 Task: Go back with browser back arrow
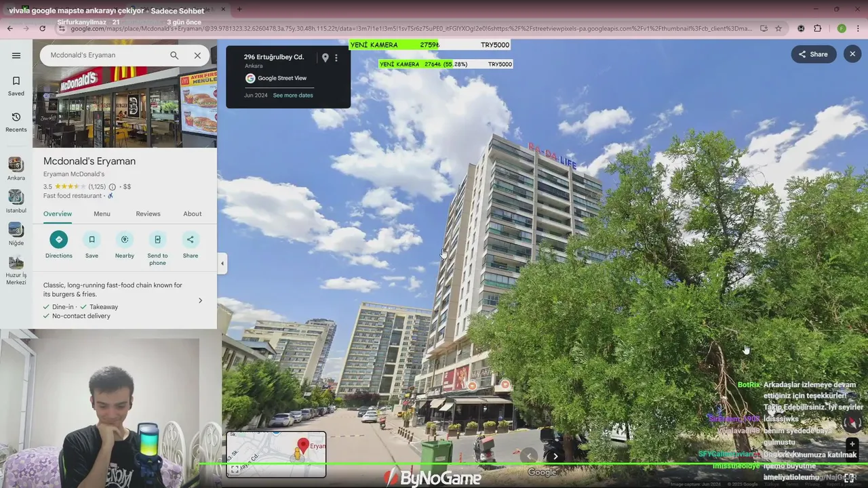[x=9, y=28]
